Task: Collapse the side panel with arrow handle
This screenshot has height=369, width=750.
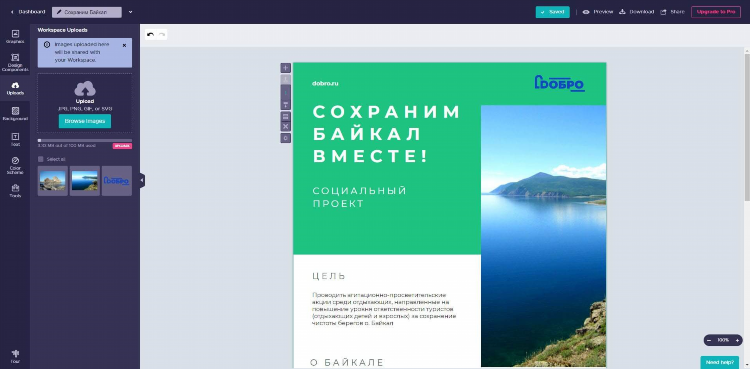Action: pyautogui.click(x=142, y=180)
